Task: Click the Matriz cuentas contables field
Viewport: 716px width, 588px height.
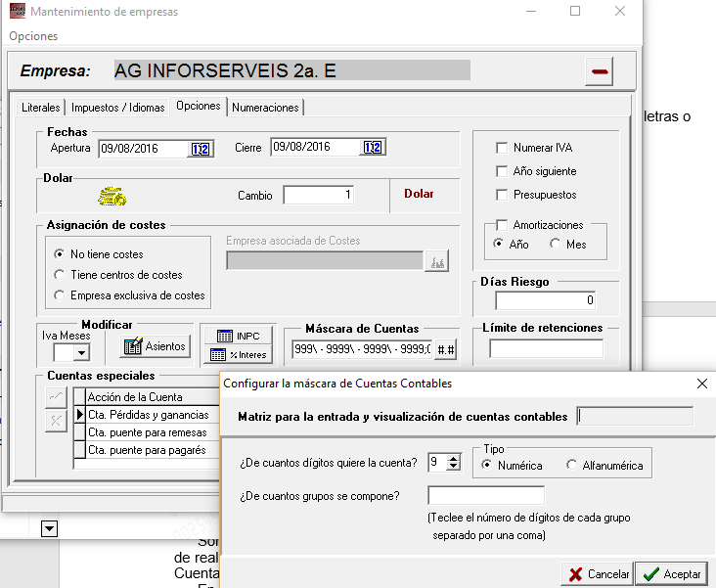Action: (635, 416)
